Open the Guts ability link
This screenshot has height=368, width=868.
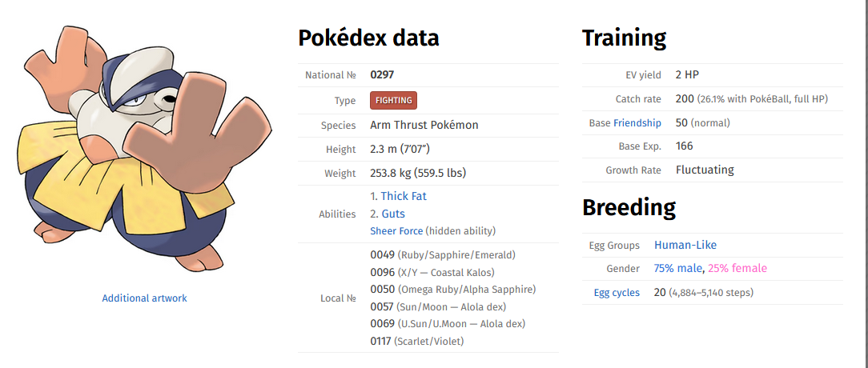393,214
